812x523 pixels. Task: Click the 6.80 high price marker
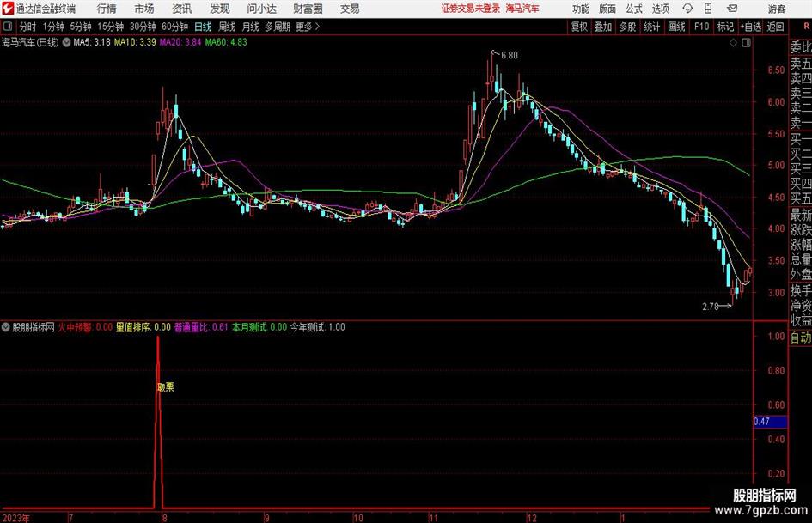(509, 56)
